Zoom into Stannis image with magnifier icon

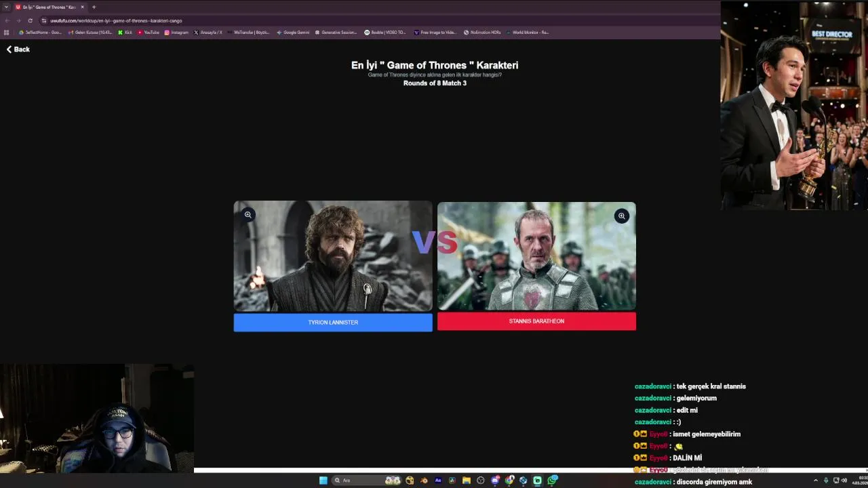pyautogui.click(x=621, y=216)
